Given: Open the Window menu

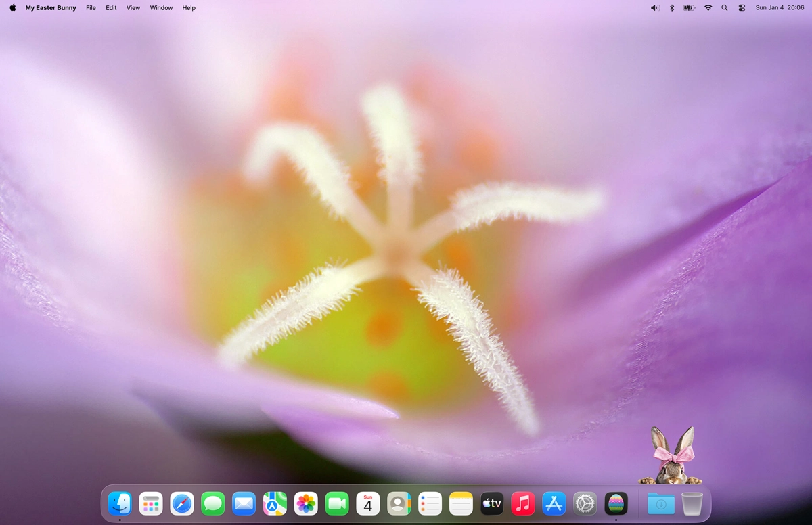Looking at the screenshot, I should coord(161,7).
